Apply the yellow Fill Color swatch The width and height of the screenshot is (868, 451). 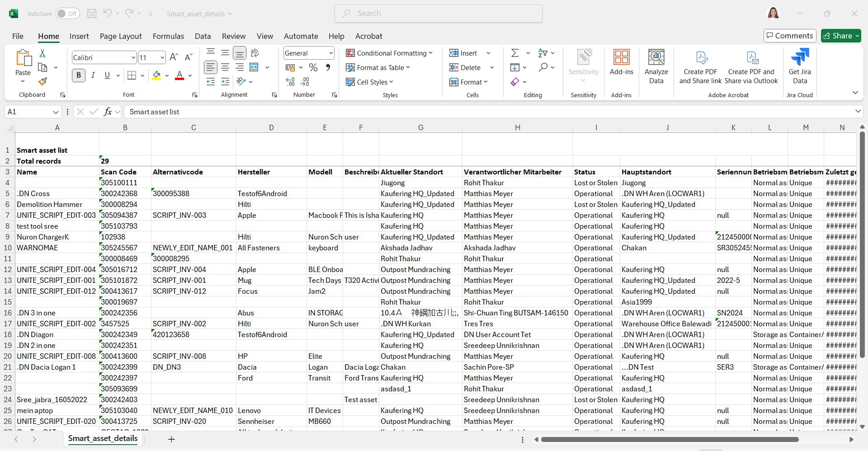[156, 75]
